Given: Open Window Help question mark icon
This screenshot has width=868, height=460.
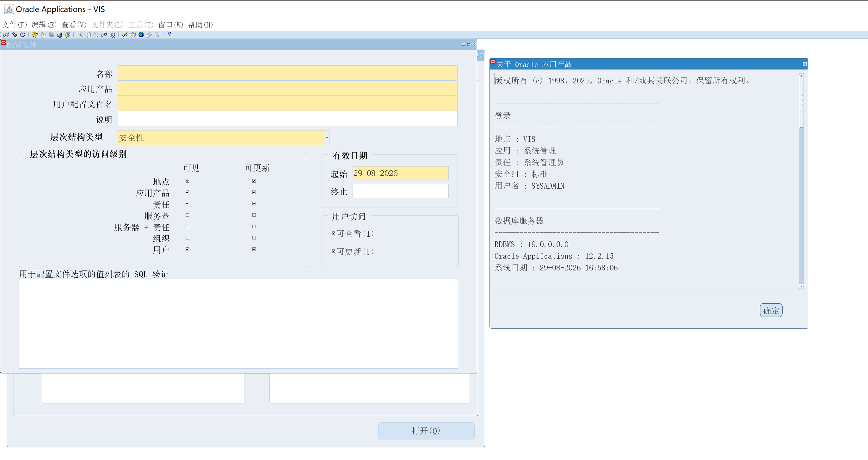Looking at the screenshot, I should coord(169,35).
